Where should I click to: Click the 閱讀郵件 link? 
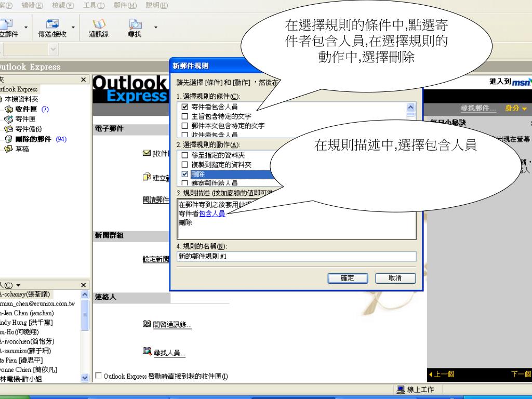pos(156,200)
